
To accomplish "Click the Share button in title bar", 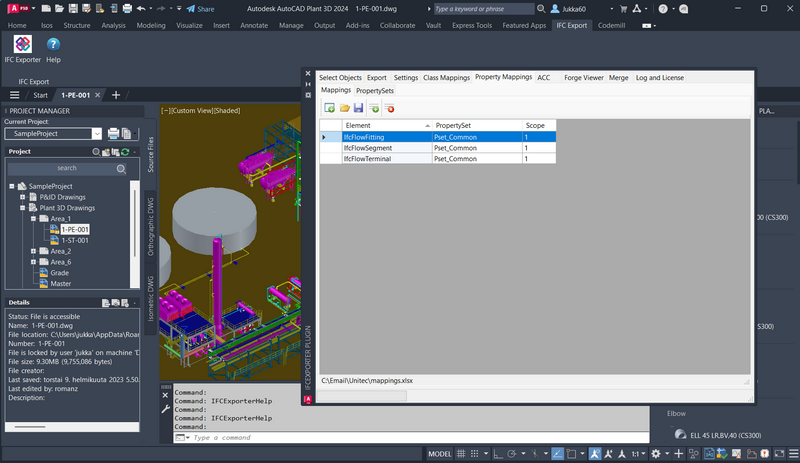I will pos(201,9).
